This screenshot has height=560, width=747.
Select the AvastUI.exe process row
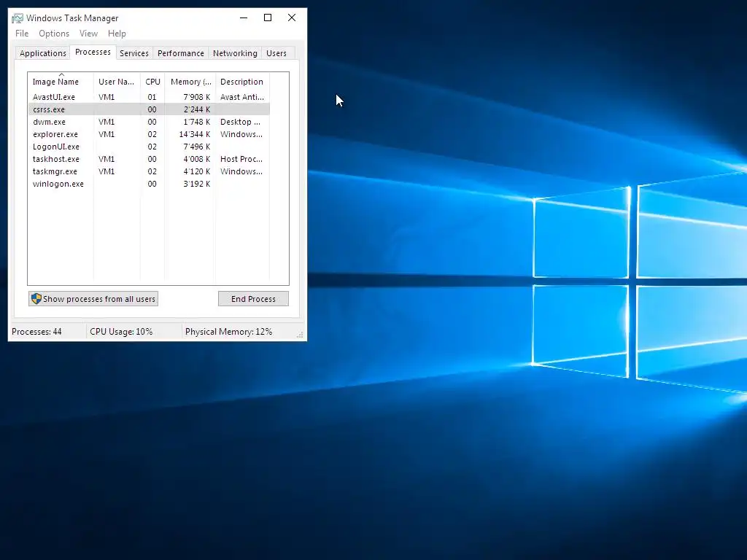[x=149, y=97]
